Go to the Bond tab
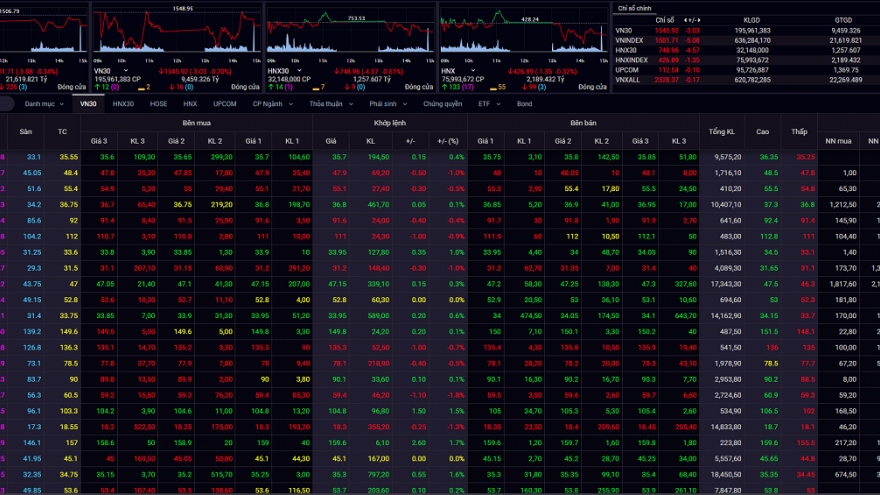880x495 pixels. [x=524, y=103]
